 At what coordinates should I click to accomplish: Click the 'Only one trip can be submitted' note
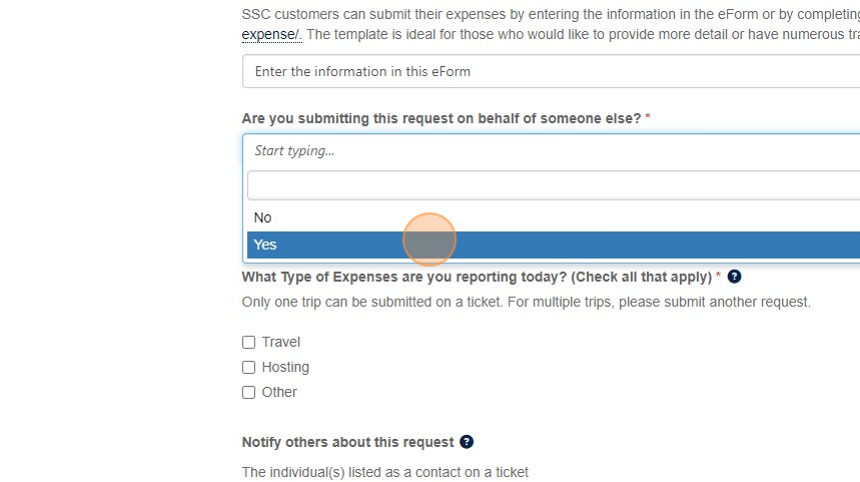(525, 302)
